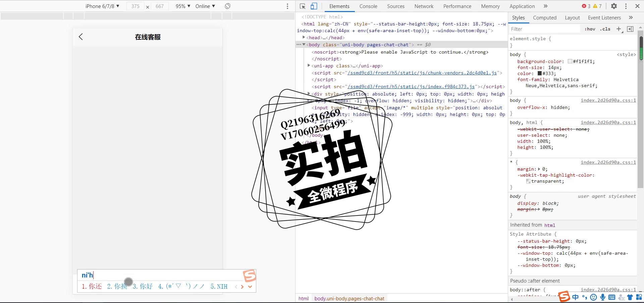This screenshot has height=303, width=644.
Task: Toggle Chinese/English mode in Sogou toolbar
Action: click(x=576, y=297)
